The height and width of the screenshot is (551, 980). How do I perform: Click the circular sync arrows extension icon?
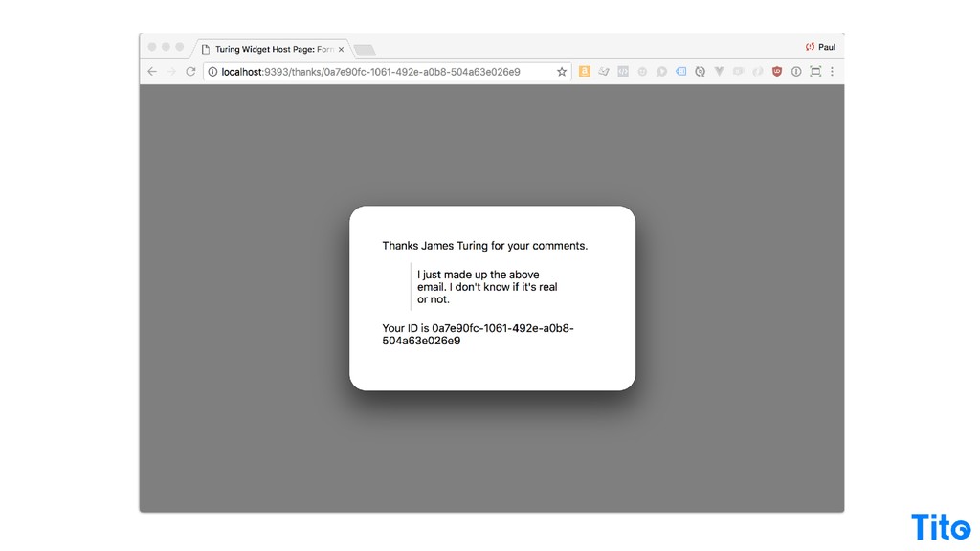click(x=700, y=71)
